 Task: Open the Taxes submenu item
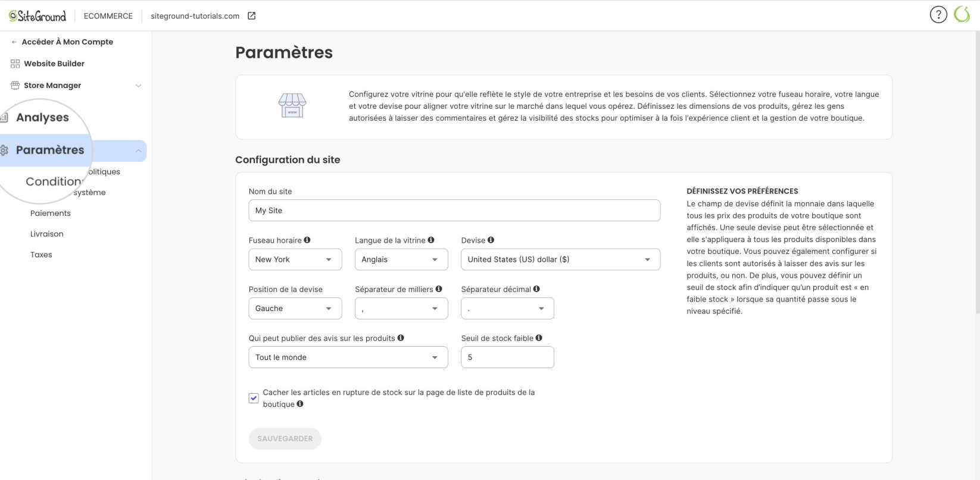41,255
